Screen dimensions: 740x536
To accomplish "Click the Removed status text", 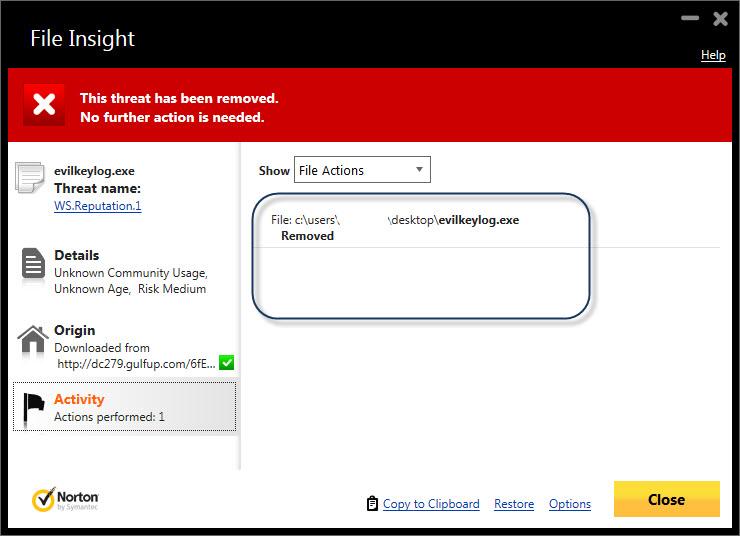I will (307, 236).
